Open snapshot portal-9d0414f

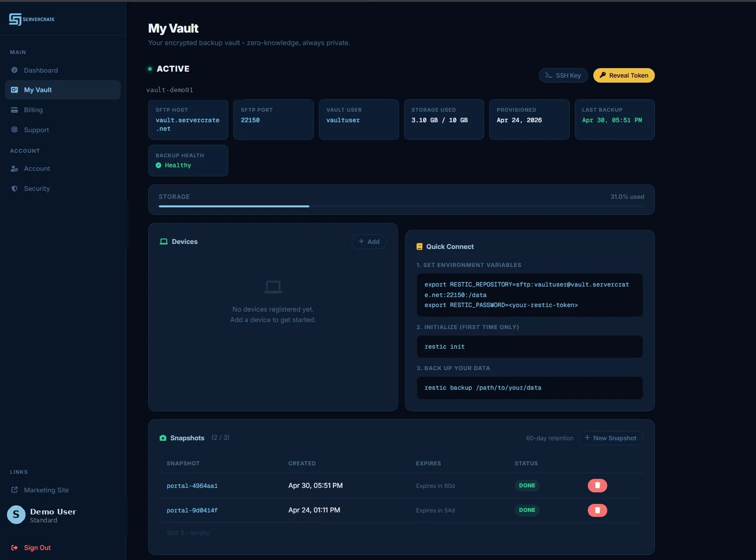[x=192, y=510]
